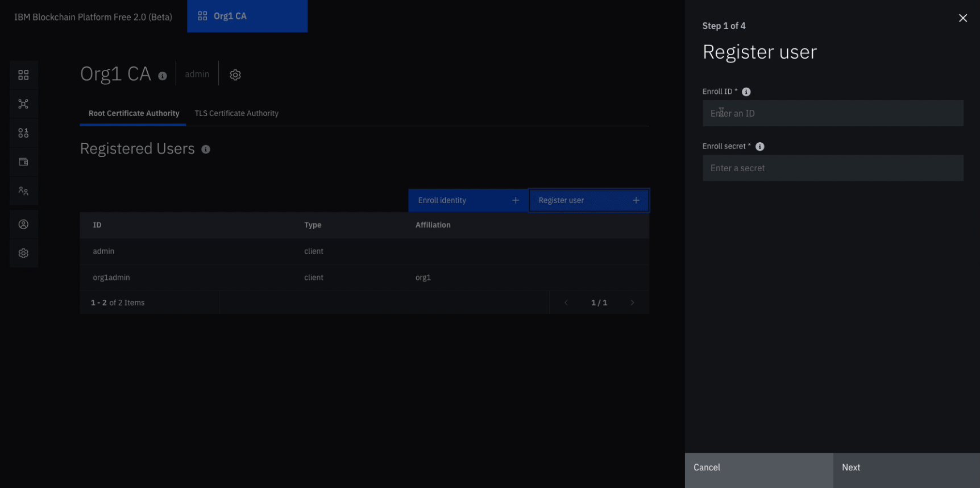
Task: Open the Settings gear in left sidebar
Action: tap(23, 253)
